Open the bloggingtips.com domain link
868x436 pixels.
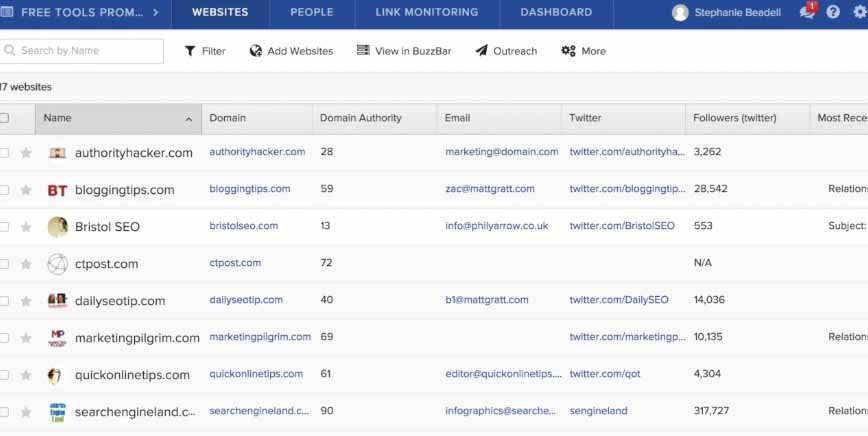click(250, 189)
